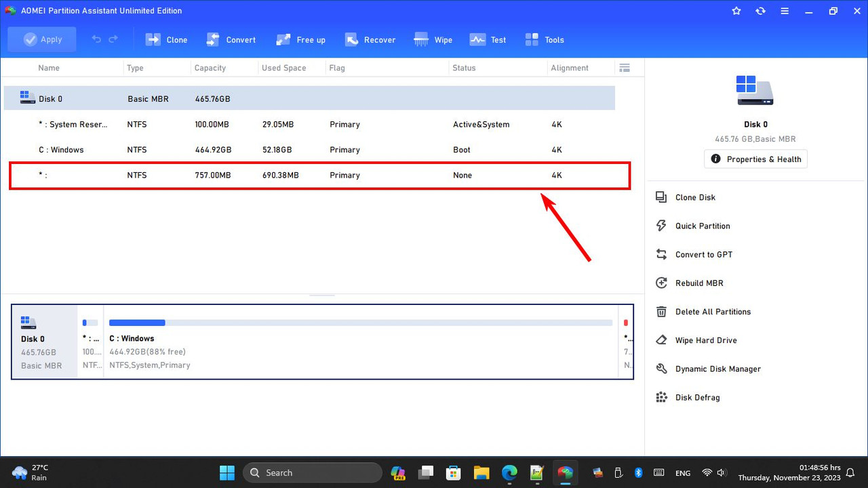Sort by Name column header
The width and height of the screenshot is (868, 488).
[49, 68]
